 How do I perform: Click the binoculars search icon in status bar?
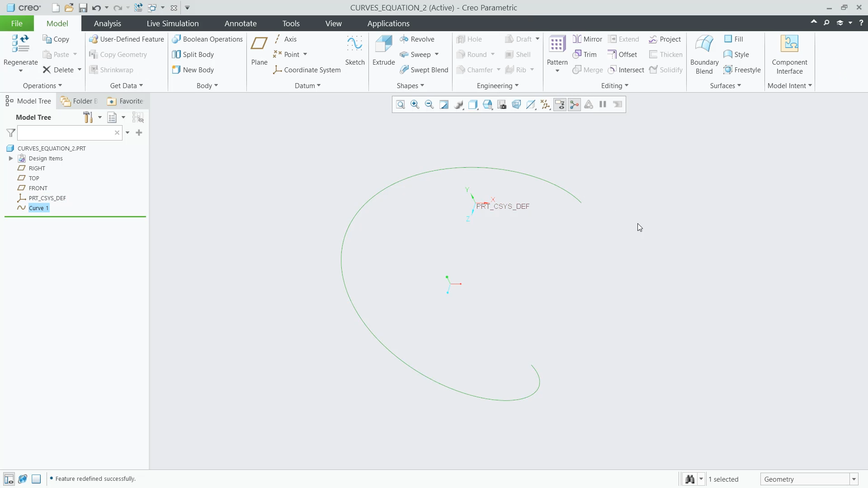click(690, 479)
